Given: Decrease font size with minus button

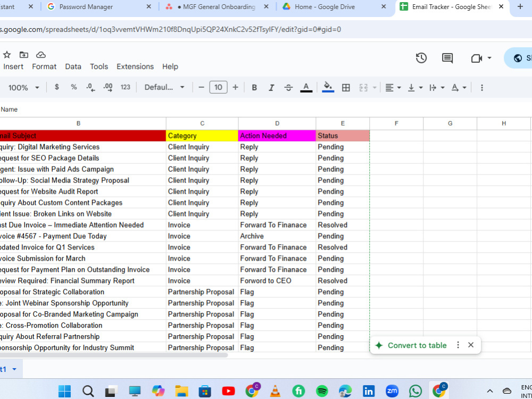Looking at the screenshot, I should [201, 88].
